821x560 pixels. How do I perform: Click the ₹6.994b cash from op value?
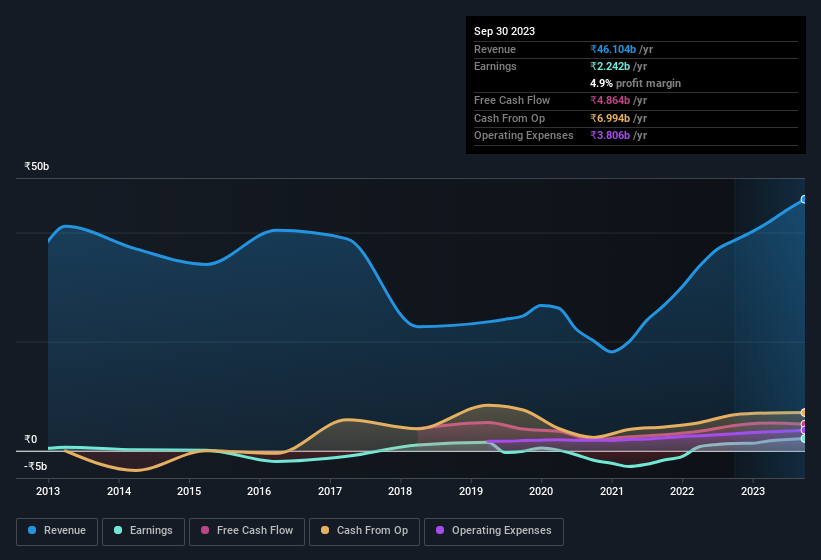click(x=610, y=118)
